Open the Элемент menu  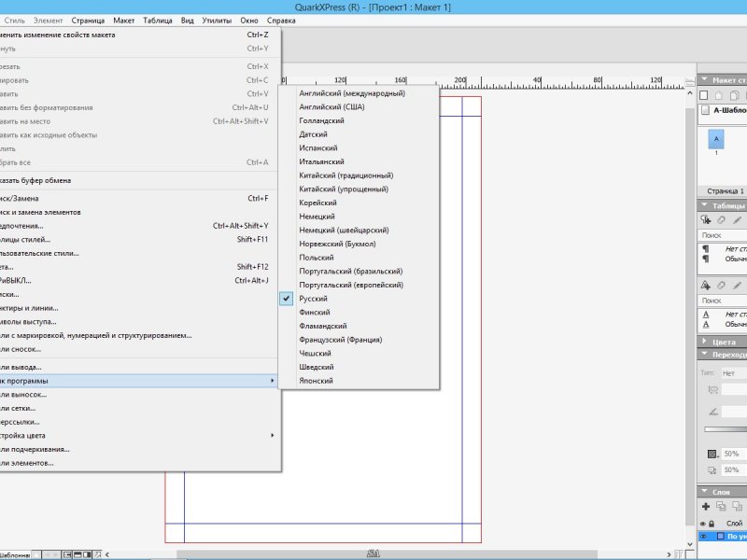[48, 21]
